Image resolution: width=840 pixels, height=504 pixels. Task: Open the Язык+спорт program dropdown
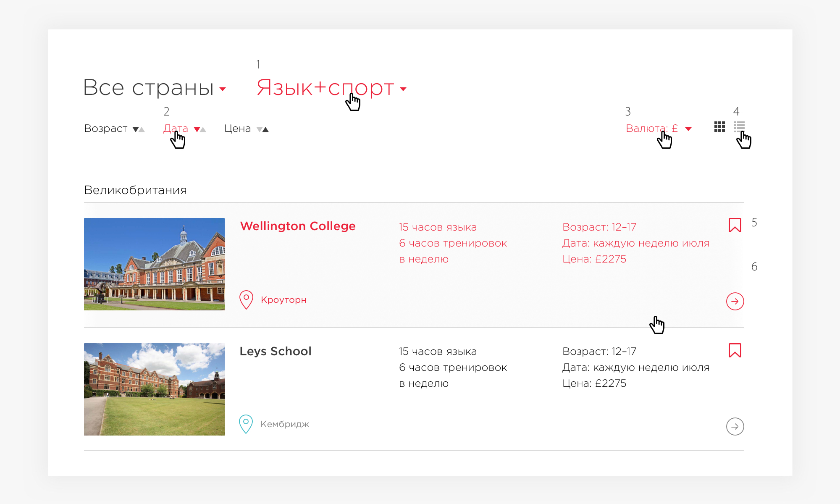[x=332, y=87]
